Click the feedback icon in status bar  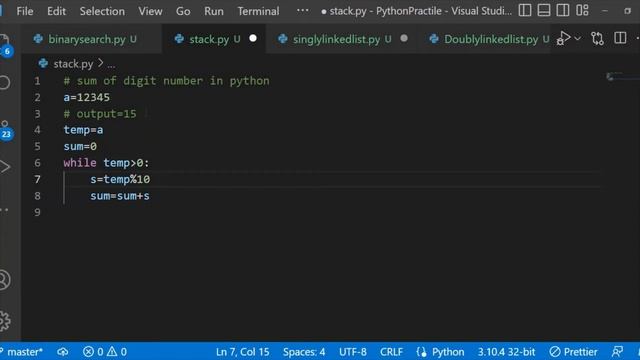click(617, 351)
